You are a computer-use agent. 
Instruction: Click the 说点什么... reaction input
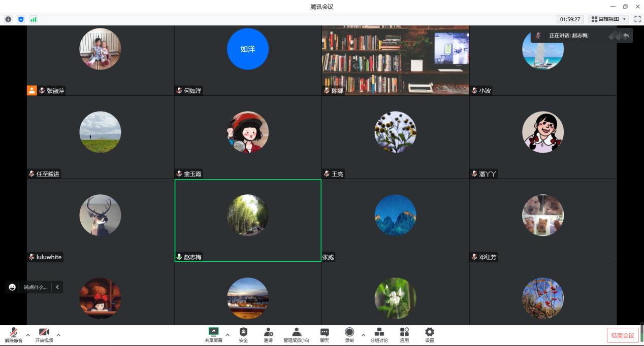[35, 287]
